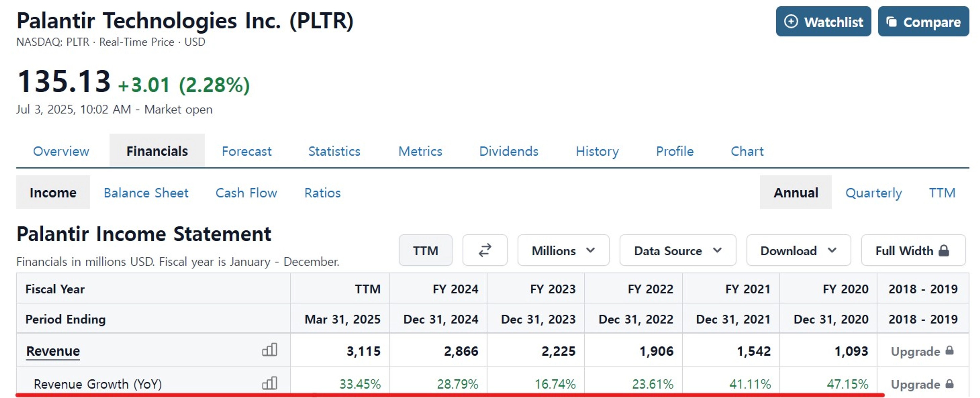Screen dimensions: 980x398
Task: Select the Annual period view
Action: click(x=795, y=193)
